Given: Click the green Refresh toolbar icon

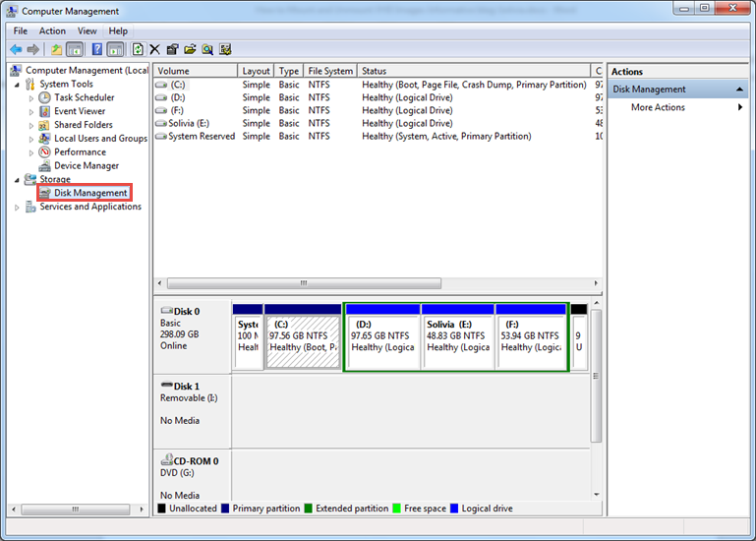Looking at the screenshot, I should click(x=138, y=49).
